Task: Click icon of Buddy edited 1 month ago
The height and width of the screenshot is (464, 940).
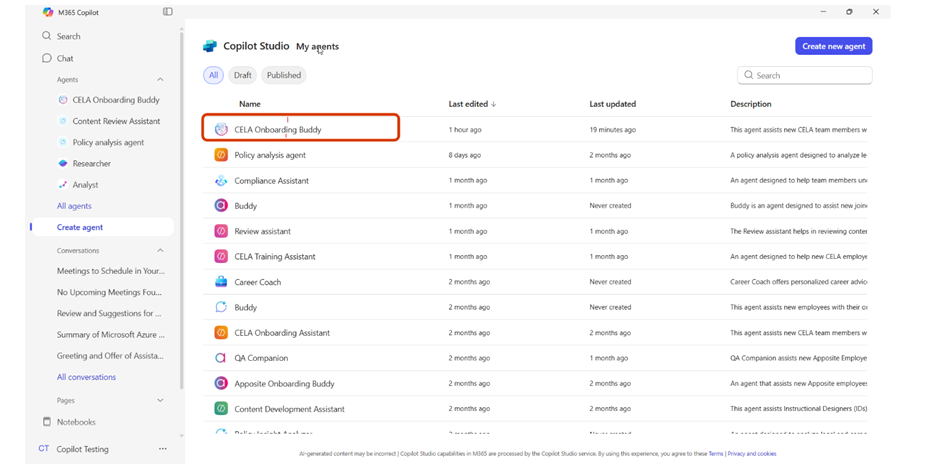Action: (221, 206)
